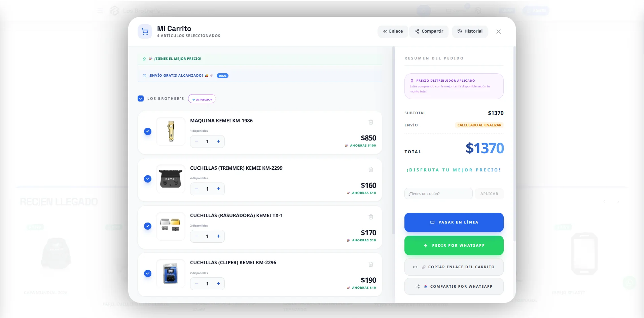
Task: Decrease quantity of Cuchillas (Trimmer) KM-2299
Action: (196, 189)
